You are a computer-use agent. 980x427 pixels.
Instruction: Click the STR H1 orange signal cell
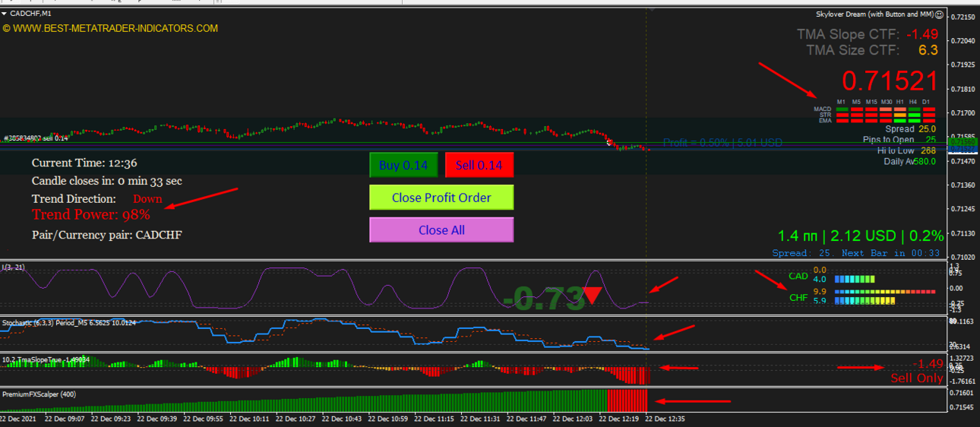coord(900,115)
